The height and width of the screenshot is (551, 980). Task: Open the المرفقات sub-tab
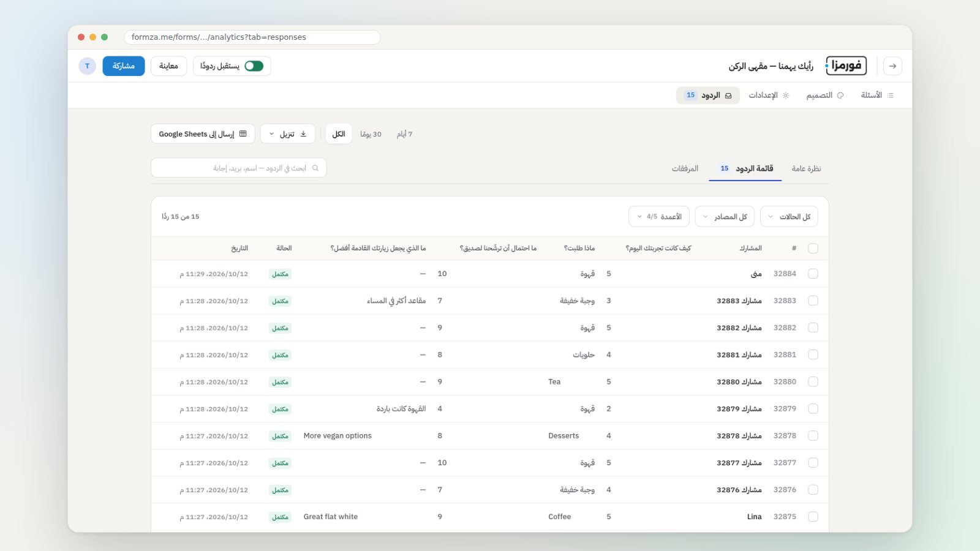point(685,168)
